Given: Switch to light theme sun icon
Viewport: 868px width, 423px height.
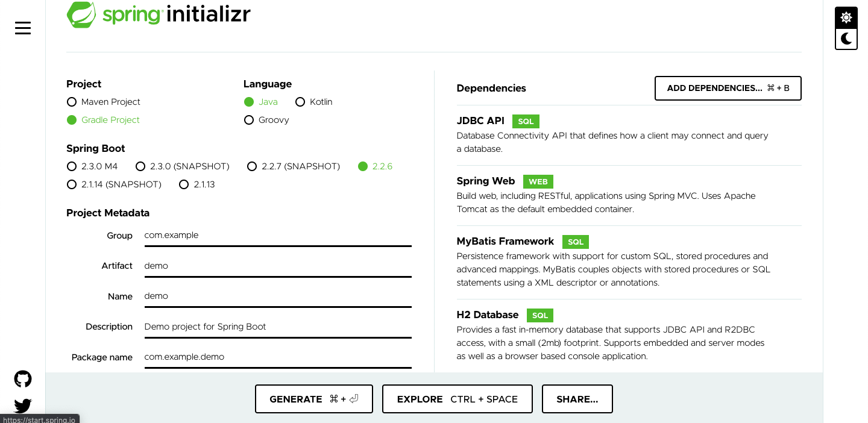Looking at the screenshot, I should 846,17.
